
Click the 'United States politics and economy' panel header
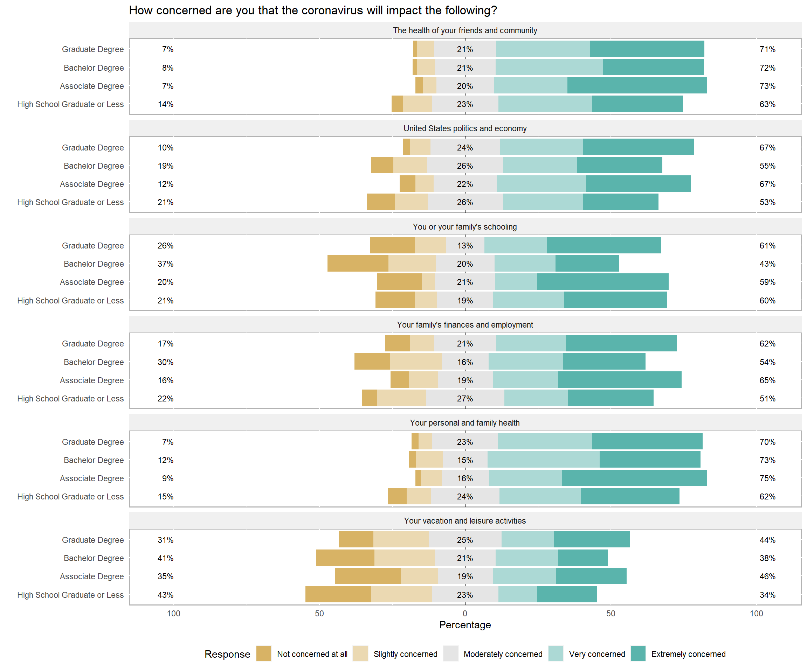(464, 129)
